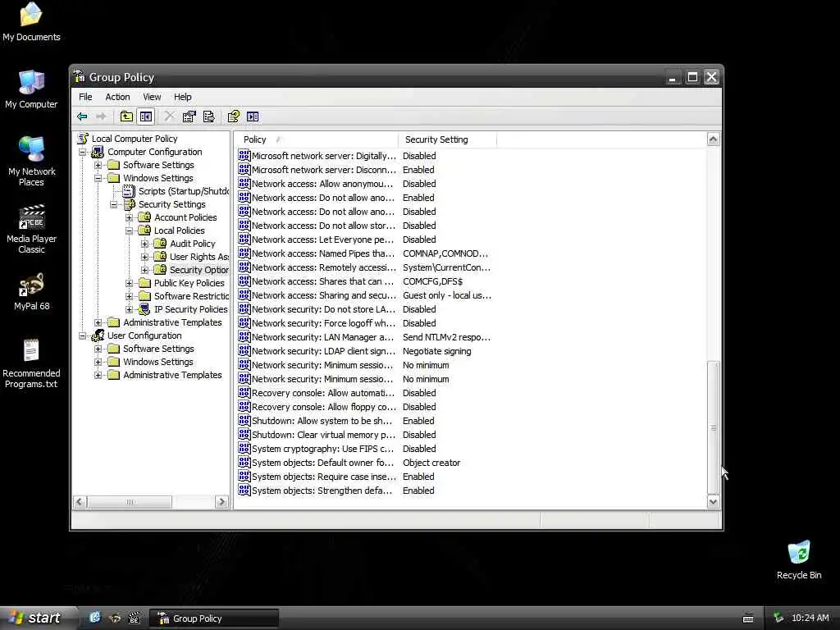Open the View menu

point(152,97)
